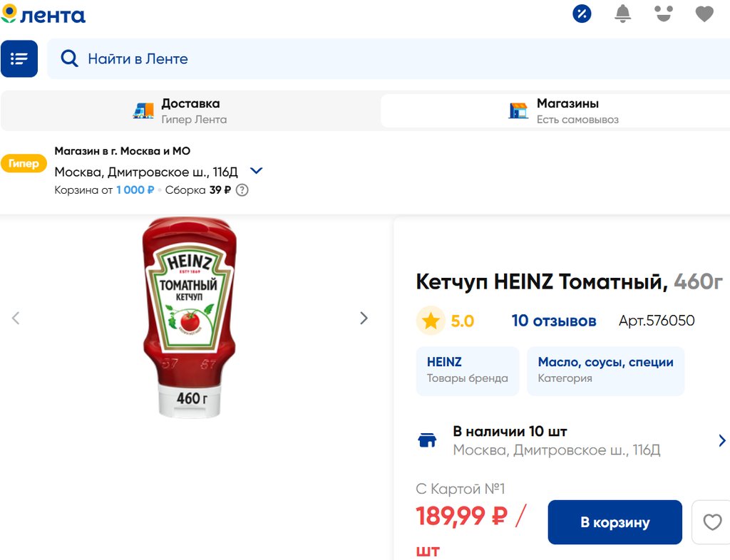Open the profile smiley icon
730x560 pixels.
664,14
